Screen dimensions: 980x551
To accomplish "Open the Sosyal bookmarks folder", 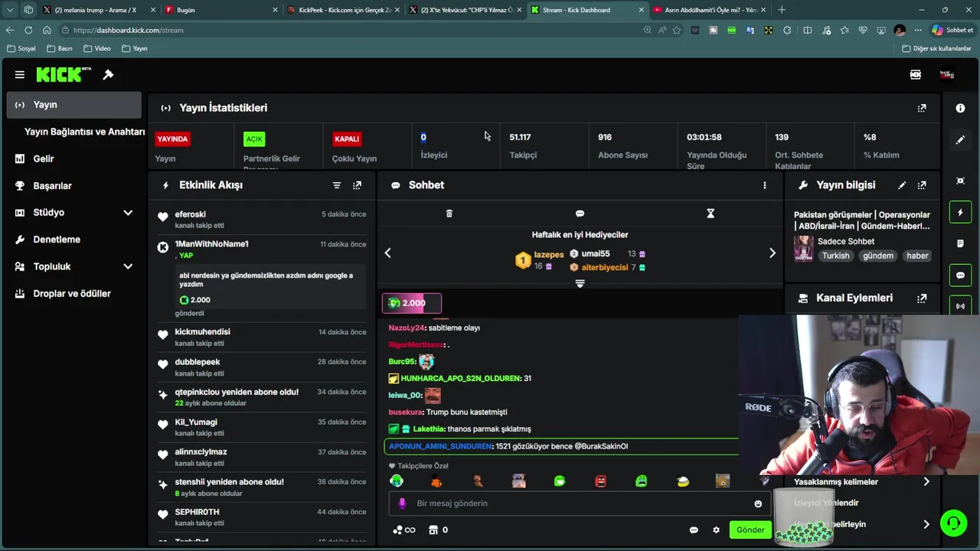I will click(21, 48).
